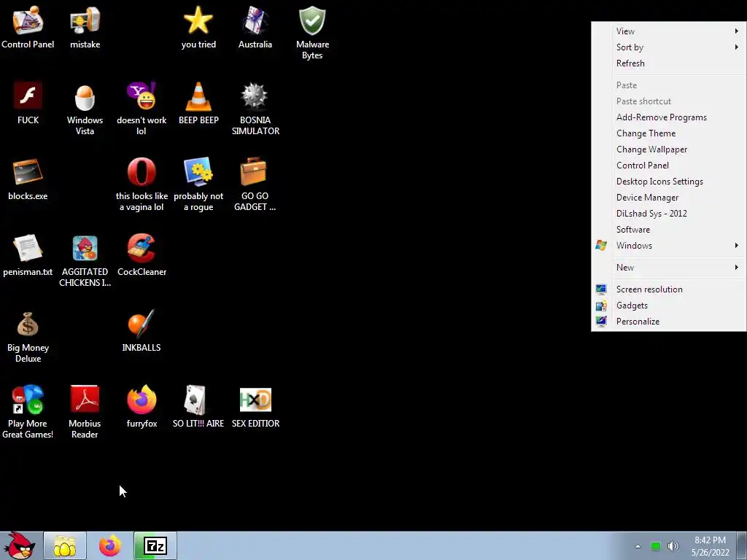Open the Control Panel desktop icon

(x=28, y=28)
